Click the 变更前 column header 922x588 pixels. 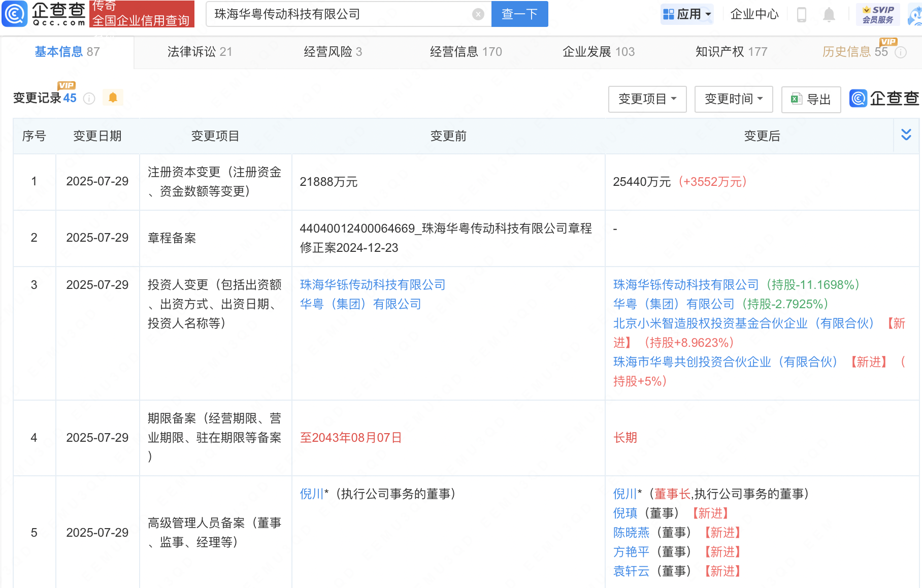(x=448, y=136)
